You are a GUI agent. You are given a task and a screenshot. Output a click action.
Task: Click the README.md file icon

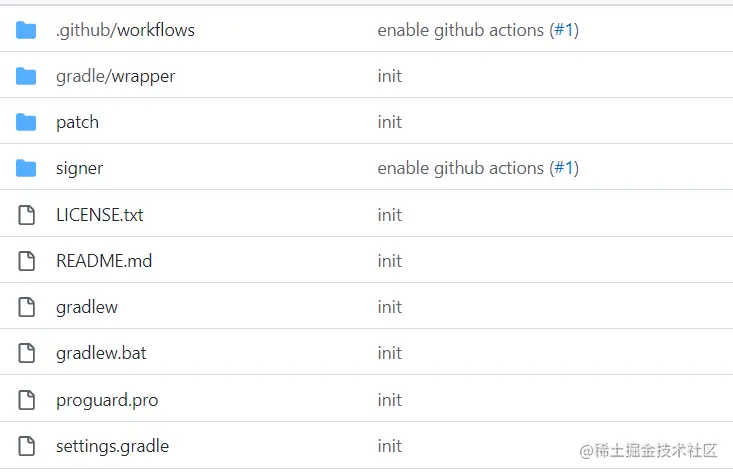pyautogui.click(x=26, y=261)
